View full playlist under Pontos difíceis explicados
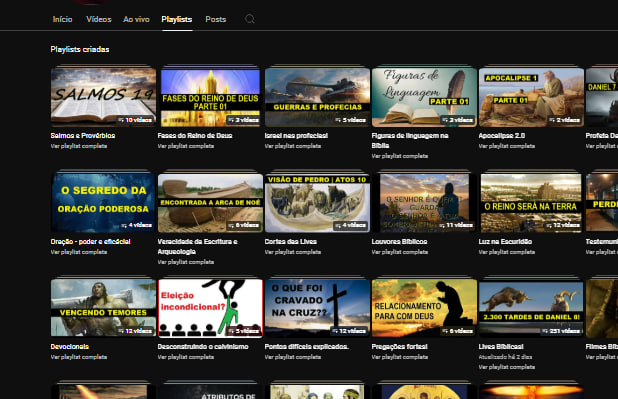The image size is (618, 399). 293,357
